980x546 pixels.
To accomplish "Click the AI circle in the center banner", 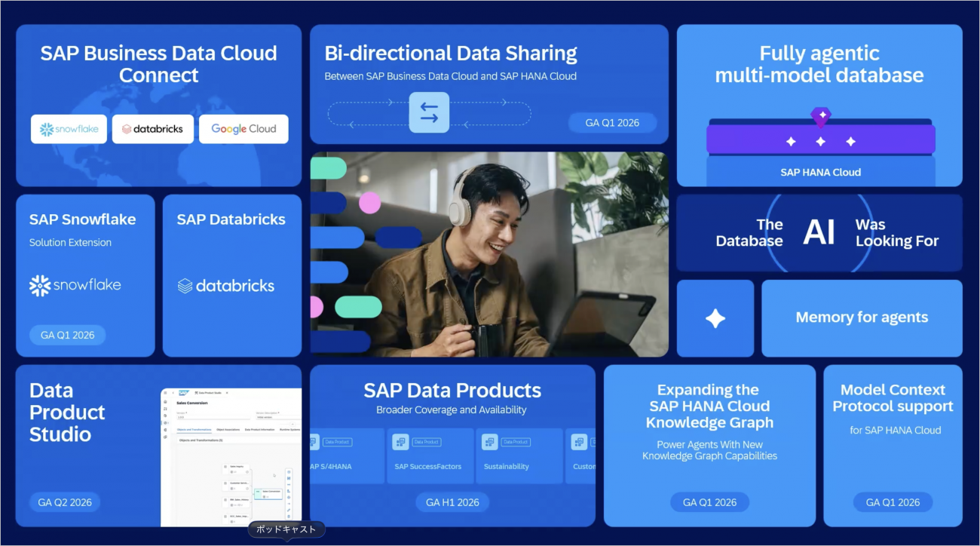I will click(x=819, y=233).
